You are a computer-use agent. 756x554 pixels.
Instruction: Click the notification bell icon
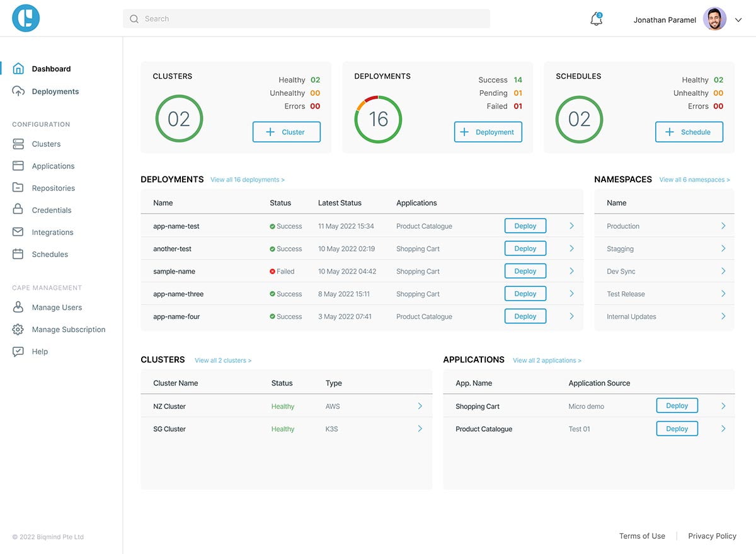(x=595, y=19)
